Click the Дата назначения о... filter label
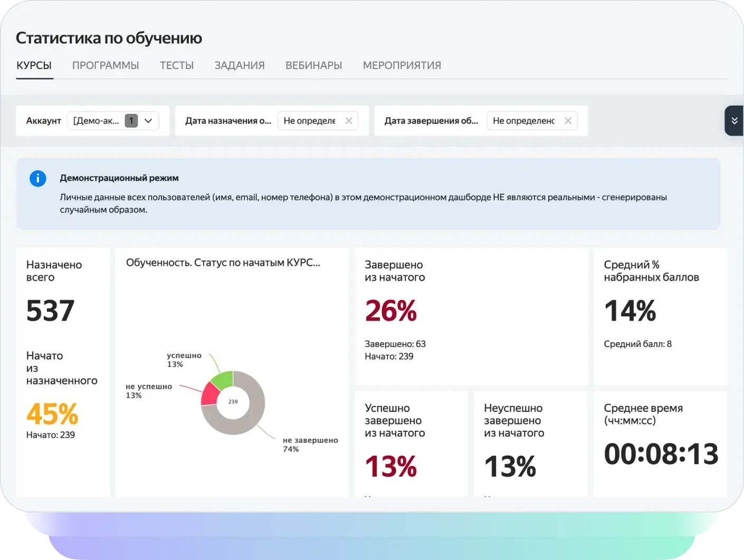The height and width of the screenshot is (560, 744). [228, 121]
